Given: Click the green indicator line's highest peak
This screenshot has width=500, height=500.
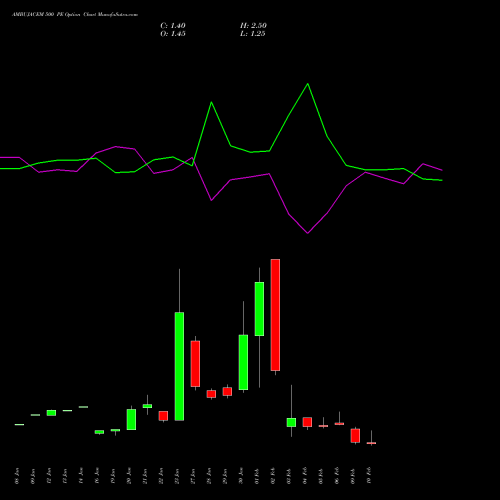Looking at the screenshot, I should coord(308,84).
